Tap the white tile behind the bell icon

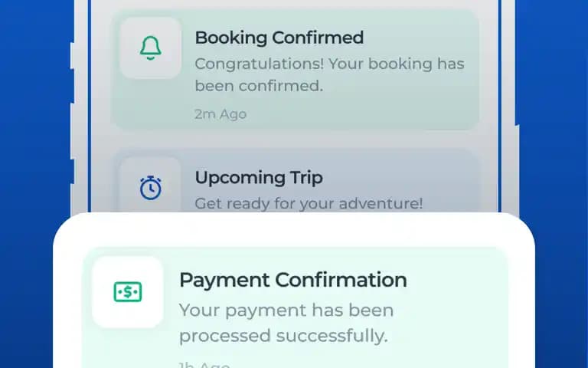coord(150,48)
